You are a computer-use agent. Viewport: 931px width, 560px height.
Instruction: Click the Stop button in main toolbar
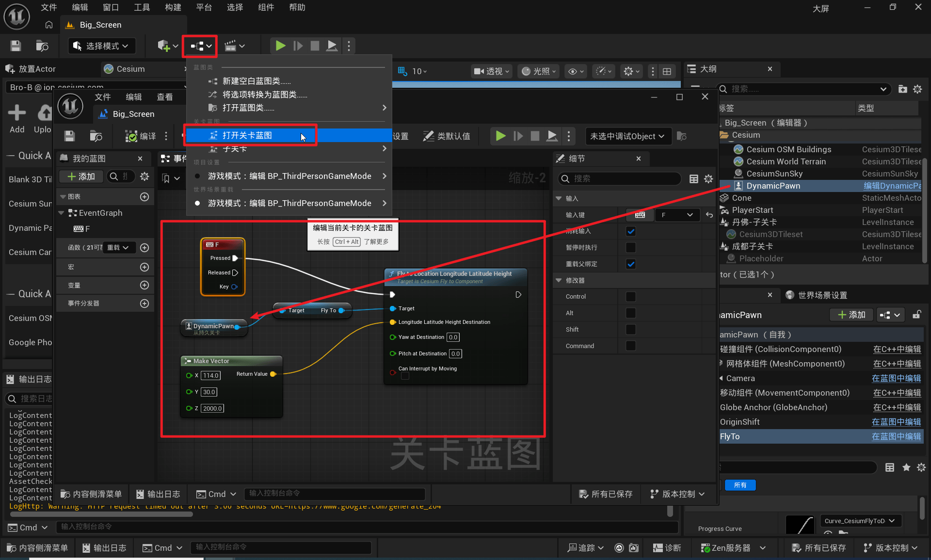pyautogui.click(x=315, y=46)
